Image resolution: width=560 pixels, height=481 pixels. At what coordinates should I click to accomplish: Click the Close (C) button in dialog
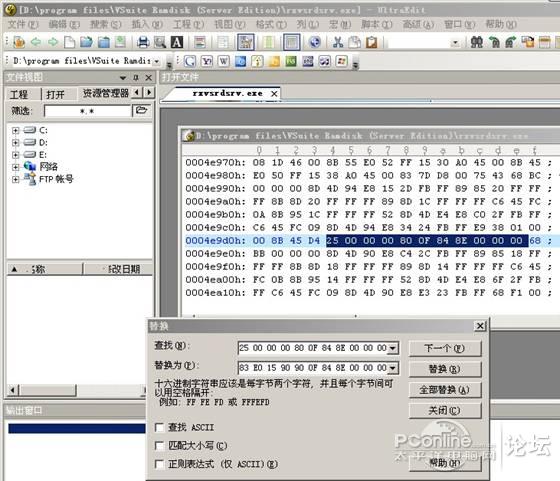[445, 410]
